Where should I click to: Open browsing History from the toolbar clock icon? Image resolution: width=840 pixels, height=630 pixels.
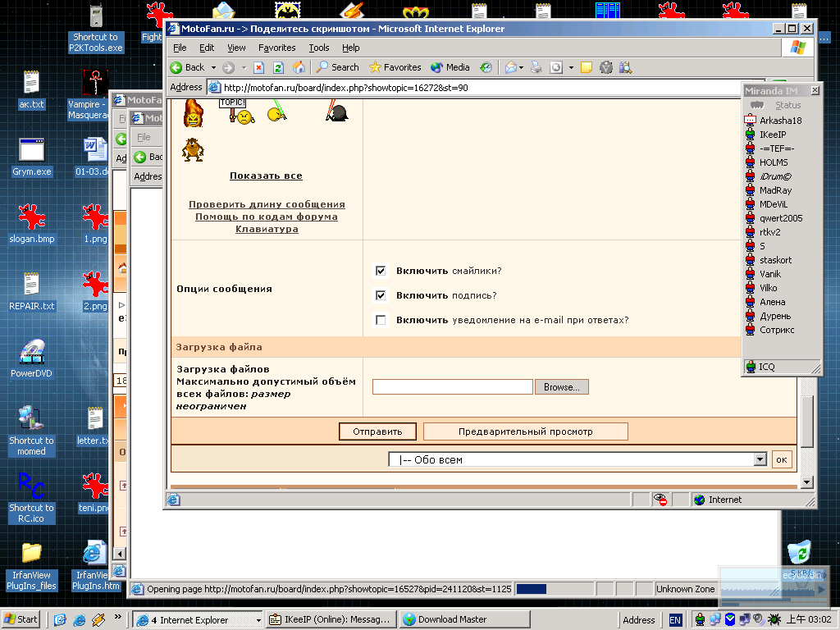pos(486,67)
